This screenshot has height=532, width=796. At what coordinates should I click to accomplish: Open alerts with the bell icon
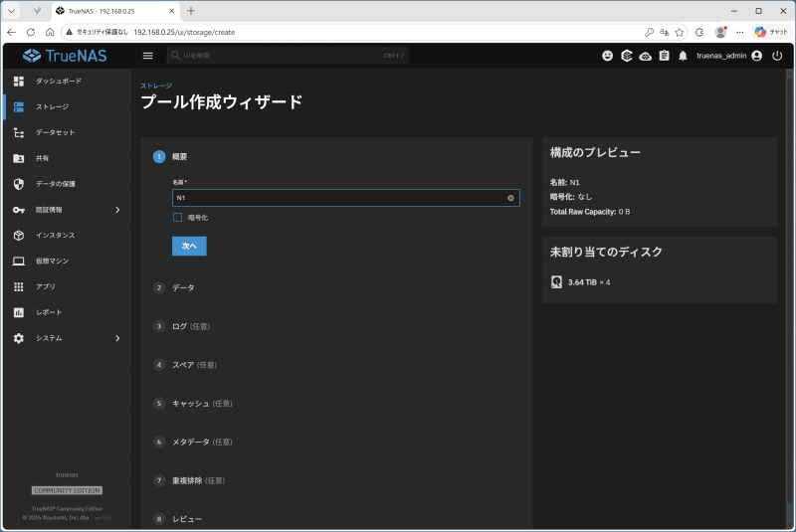coord(683,56)
